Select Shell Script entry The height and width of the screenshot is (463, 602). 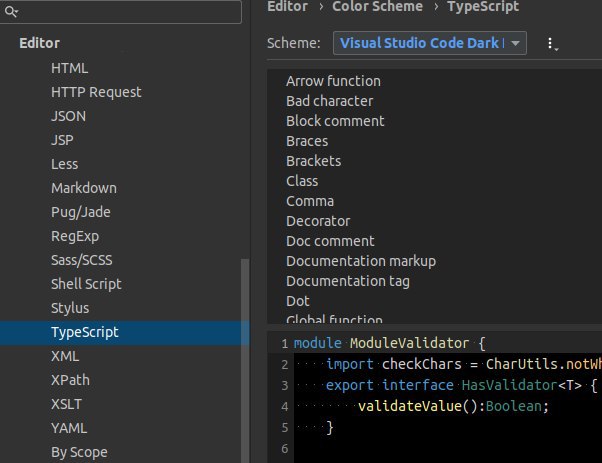pos(86,284)
